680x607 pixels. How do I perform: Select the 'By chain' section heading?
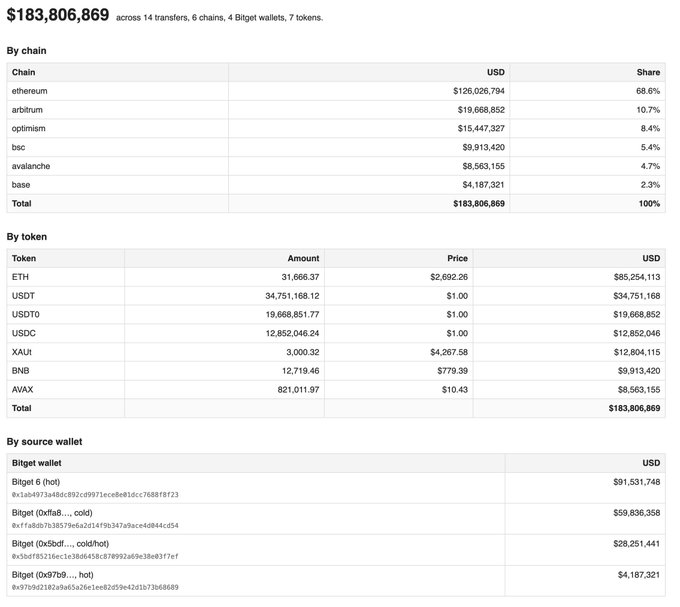pyautogui.click(x=26, y=51)
